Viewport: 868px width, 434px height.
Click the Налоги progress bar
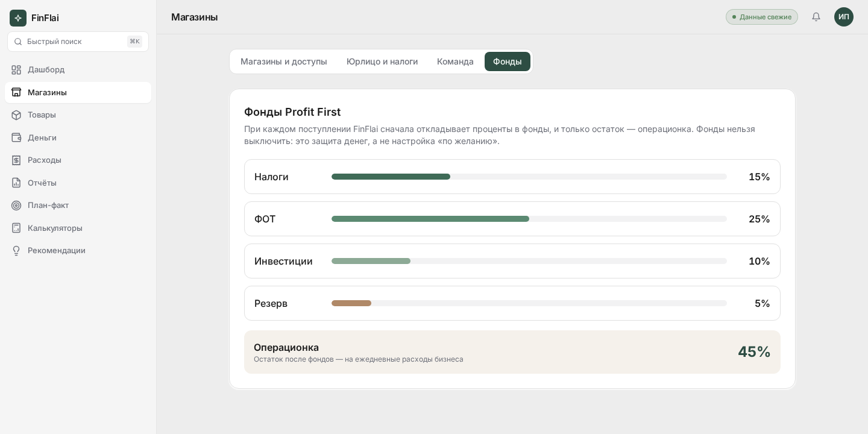coord(529,177)
